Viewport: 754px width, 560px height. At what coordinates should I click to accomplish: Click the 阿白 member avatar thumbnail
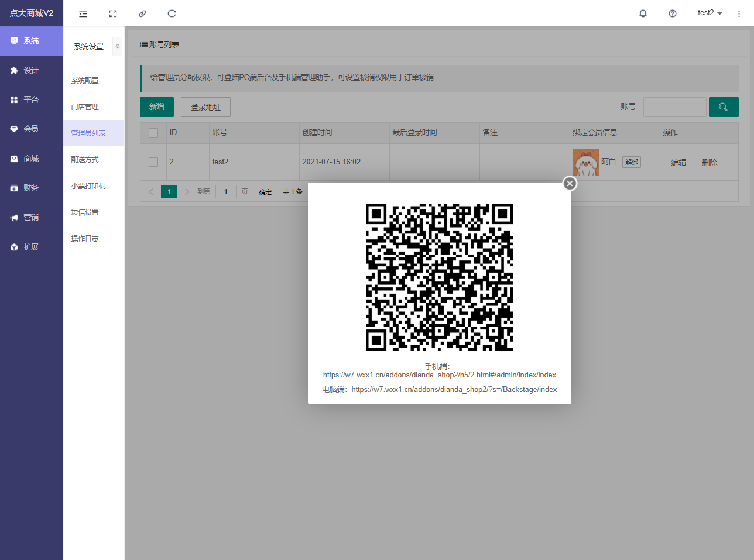pos(586,163)
